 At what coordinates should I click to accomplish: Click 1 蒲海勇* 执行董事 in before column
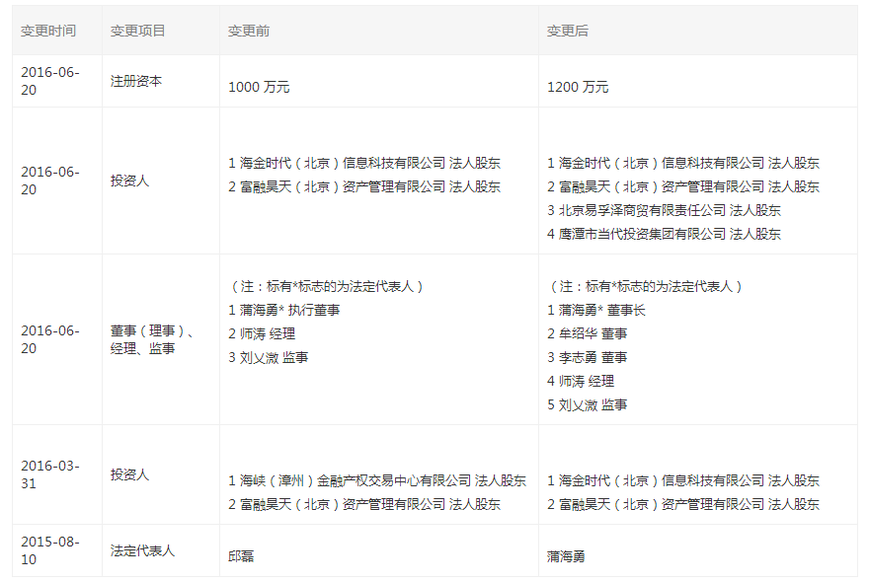284,310
